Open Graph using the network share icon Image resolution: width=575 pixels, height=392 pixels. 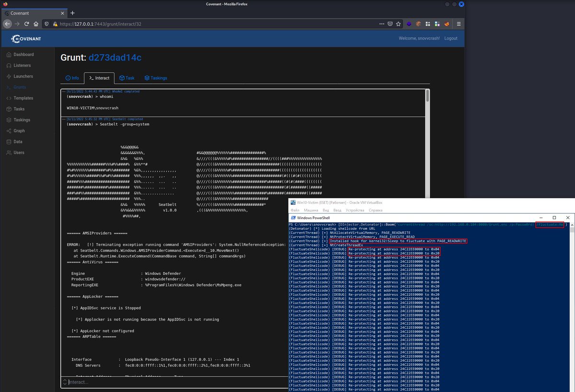pos(8,130)
